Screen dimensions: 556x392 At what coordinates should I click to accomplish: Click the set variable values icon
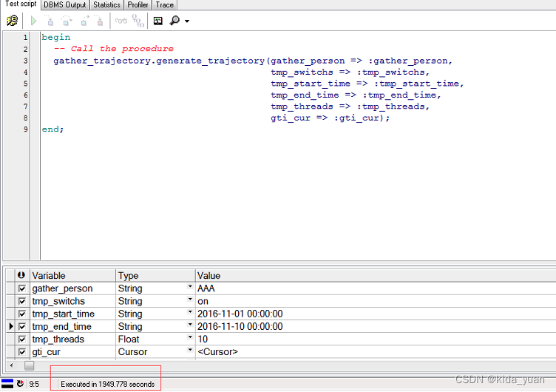click(x=138, y=21)
